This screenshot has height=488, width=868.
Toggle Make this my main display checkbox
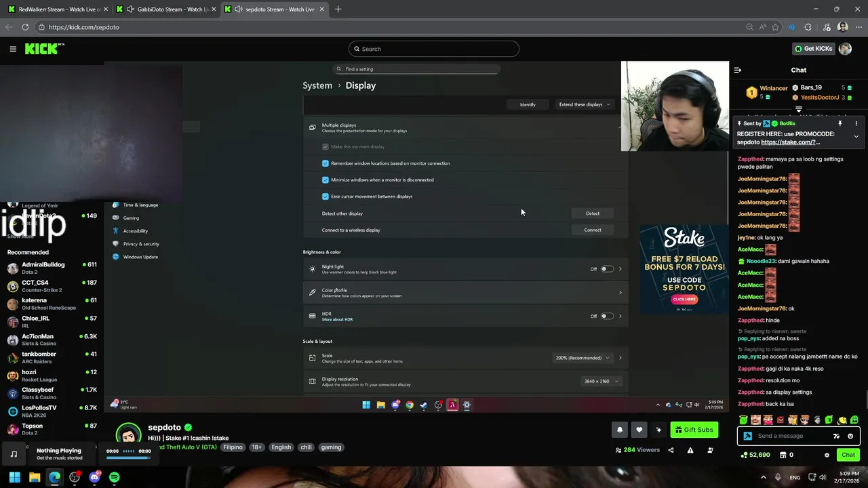coord(325,146)
